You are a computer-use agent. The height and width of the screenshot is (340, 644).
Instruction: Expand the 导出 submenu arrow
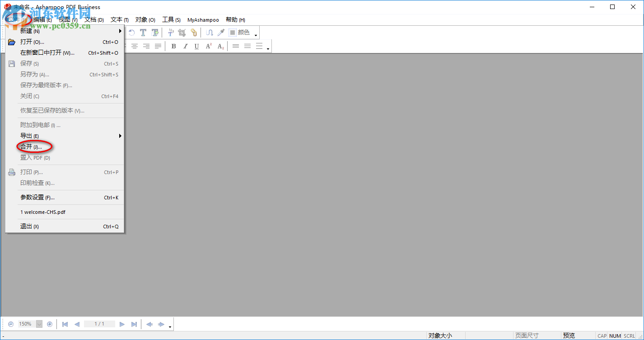click(x=120, y=136)
